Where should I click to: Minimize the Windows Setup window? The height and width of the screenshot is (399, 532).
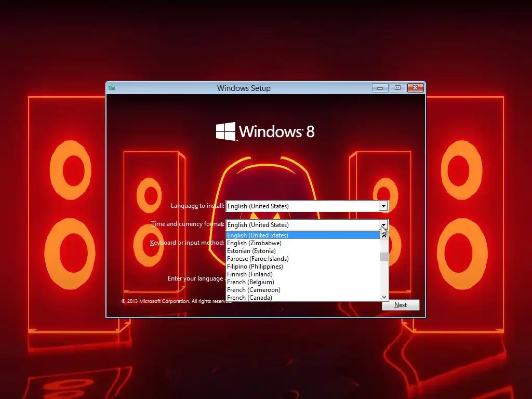[x=380, y=88]
